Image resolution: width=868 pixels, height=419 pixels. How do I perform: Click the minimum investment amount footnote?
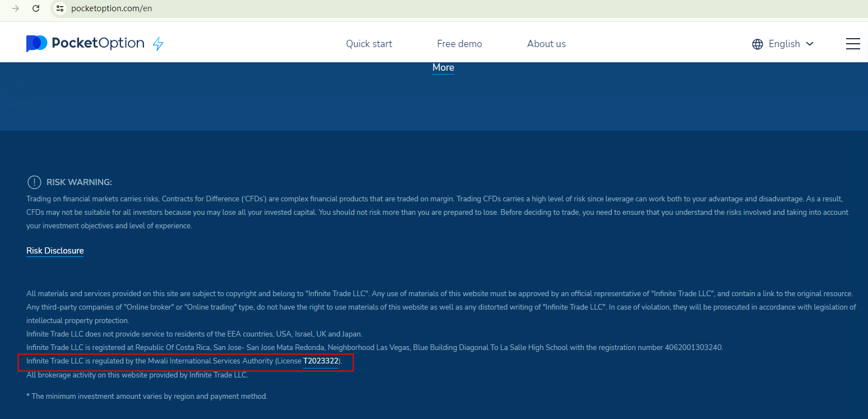pos(147,396)
